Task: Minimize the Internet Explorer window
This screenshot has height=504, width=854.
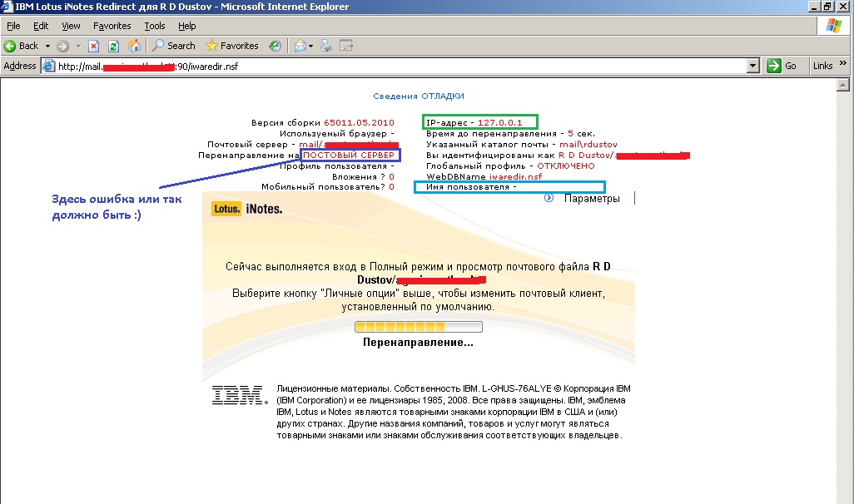Action: click(x=814, y=7)
